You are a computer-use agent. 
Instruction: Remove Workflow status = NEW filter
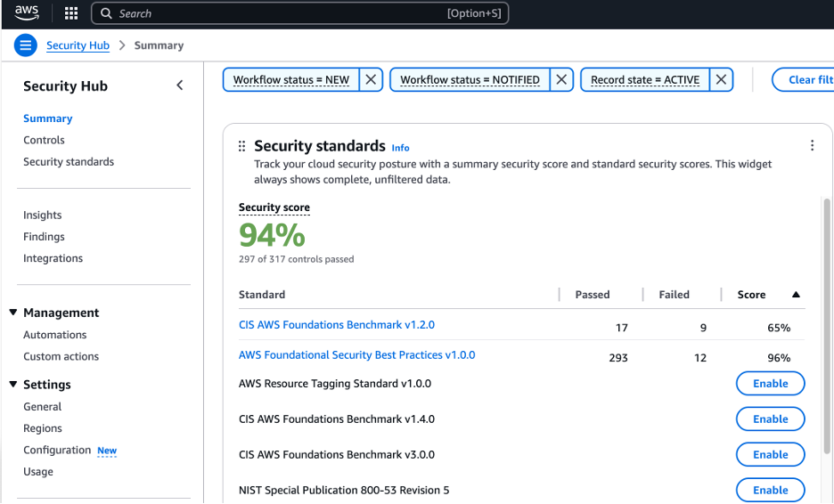(x=371, y=80)
